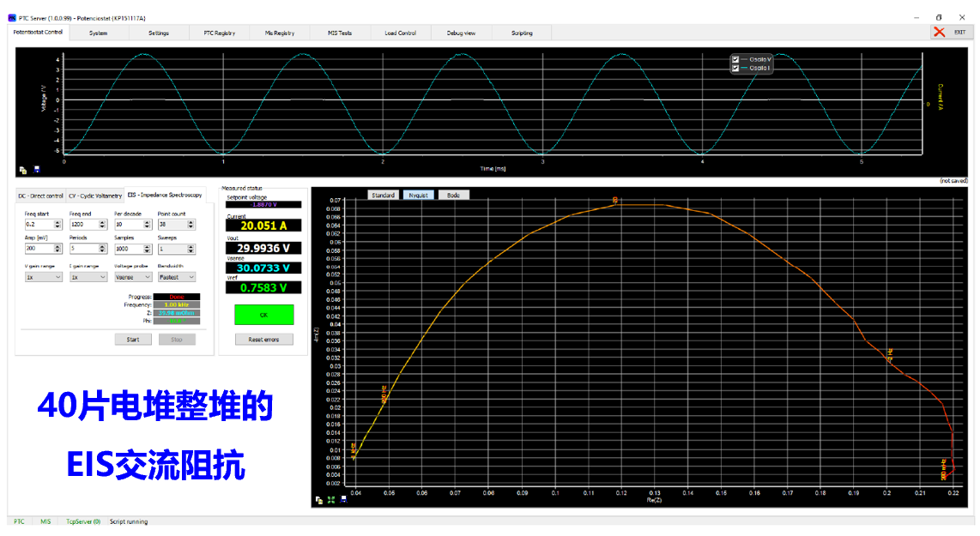980x536 pixels.
Task: Click the (not saved) label
Action: click(953, 181)
